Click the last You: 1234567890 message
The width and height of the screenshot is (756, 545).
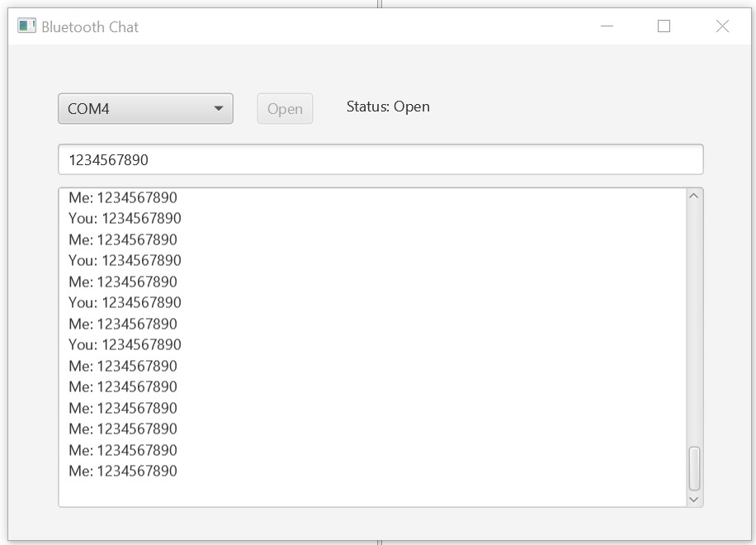(x=125, y=345)
